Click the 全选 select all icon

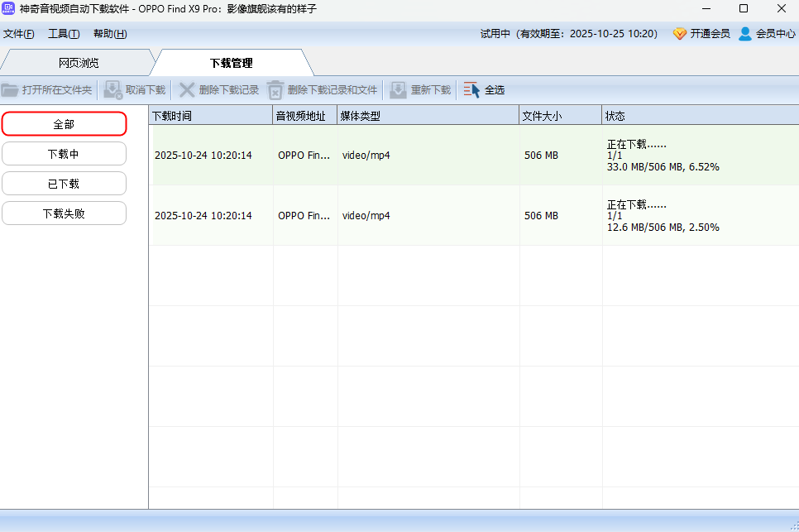pyautogui.click(x=471, y=90)
